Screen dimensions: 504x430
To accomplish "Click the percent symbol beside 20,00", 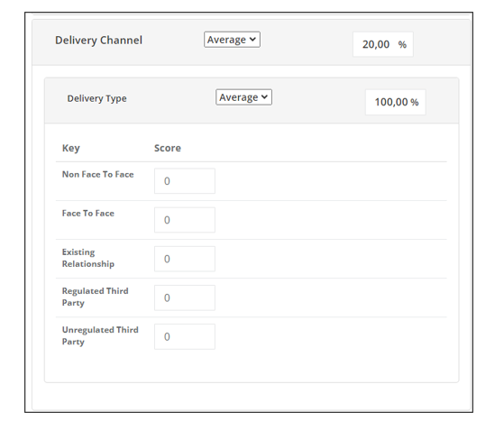I will click(x=402, y=44).
